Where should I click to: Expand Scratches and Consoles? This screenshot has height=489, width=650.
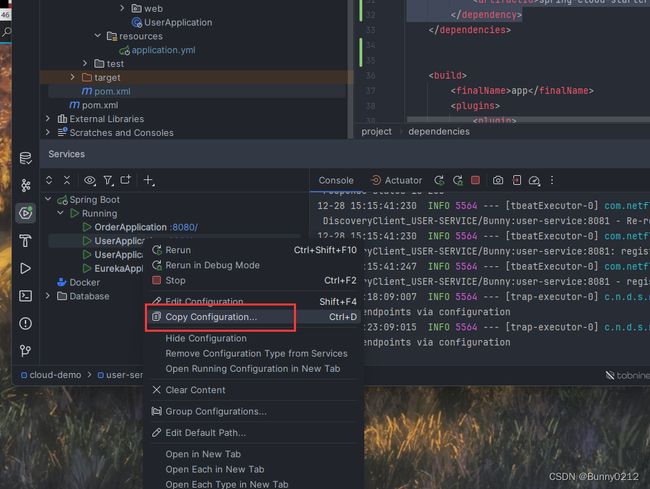(48, 132)
